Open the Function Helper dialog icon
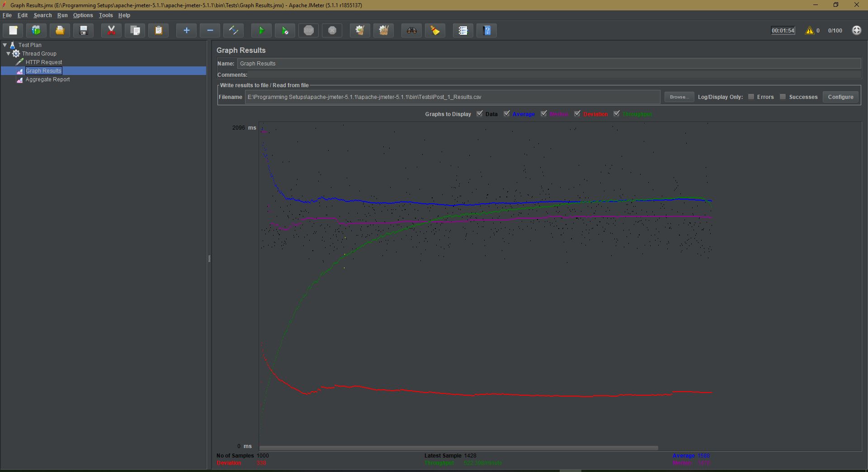The image size is (868, 472). pyautogui.click(x=463, y=30)
